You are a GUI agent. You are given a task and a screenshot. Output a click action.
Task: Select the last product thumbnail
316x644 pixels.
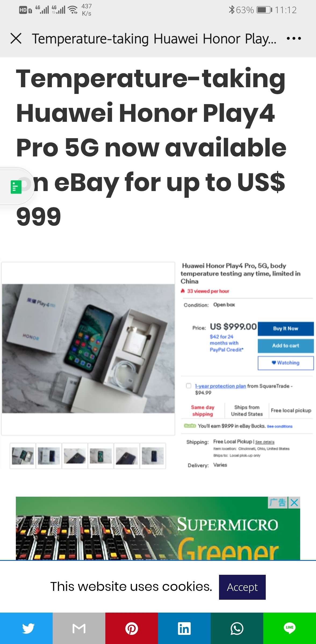(x=153, y=456)
